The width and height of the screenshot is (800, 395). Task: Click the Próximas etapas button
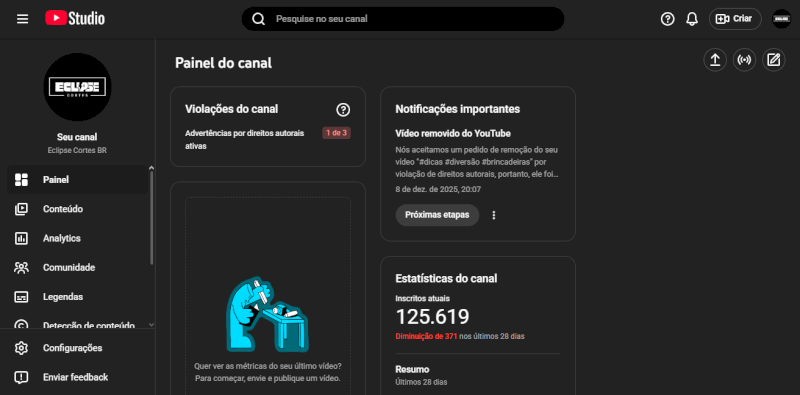click(x=437, y=215)
